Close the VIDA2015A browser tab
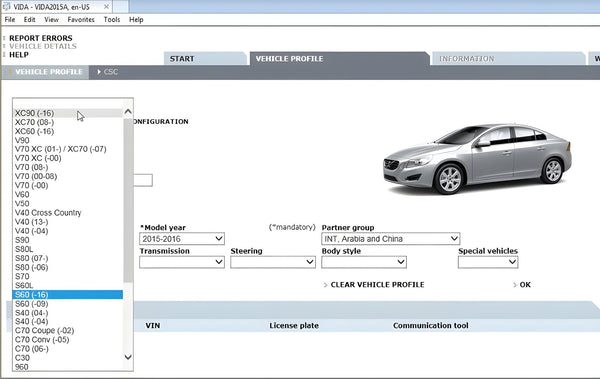The height and width of the screenshot is (379, 600). coord(106,7)
